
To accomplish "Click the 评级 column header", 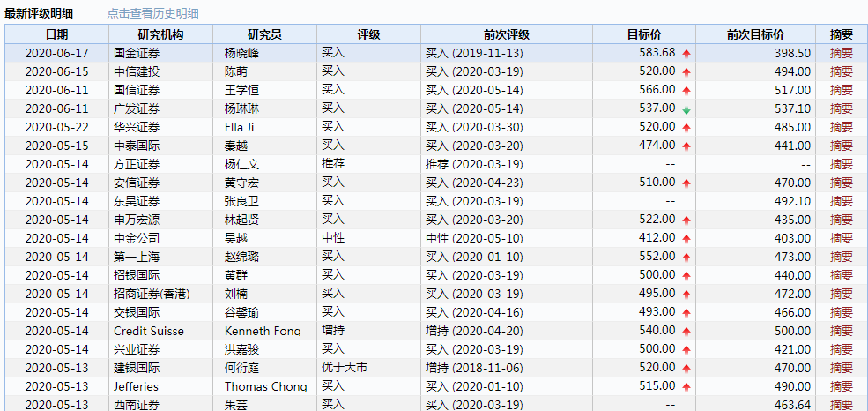I will coord(368,34).
